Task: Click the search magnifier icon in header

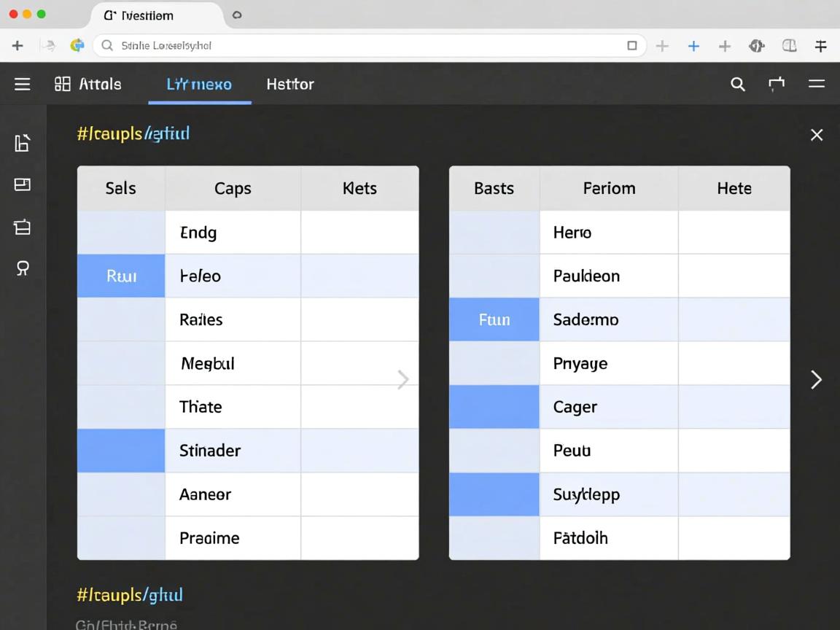Action: click(738, 85)
